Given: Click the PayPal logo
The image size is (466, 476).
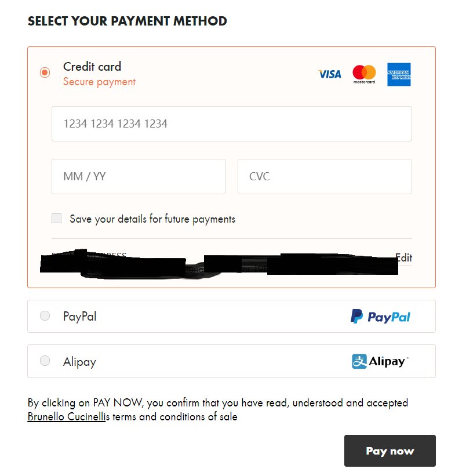Looking at the screenshot, I should 380,317.
